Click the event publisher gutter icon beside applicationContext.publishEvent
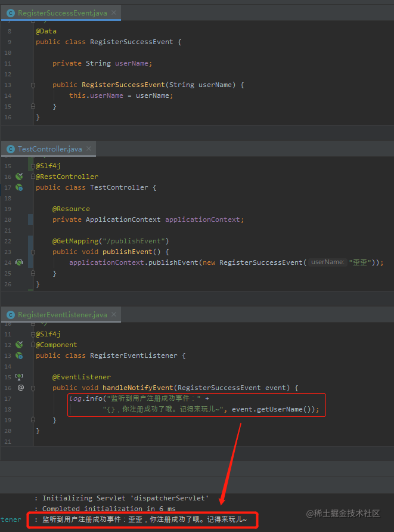394x532 pixels. tap(19, 262)
